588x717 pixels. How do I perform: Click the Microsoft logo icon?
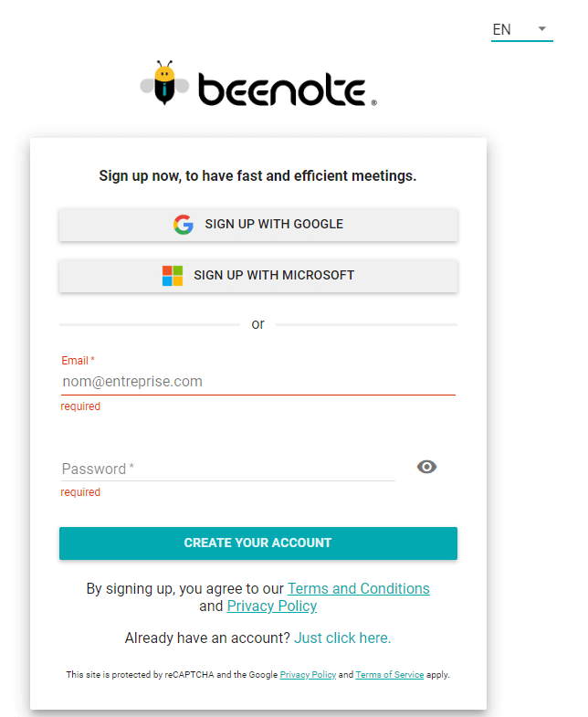coord(173,276)
